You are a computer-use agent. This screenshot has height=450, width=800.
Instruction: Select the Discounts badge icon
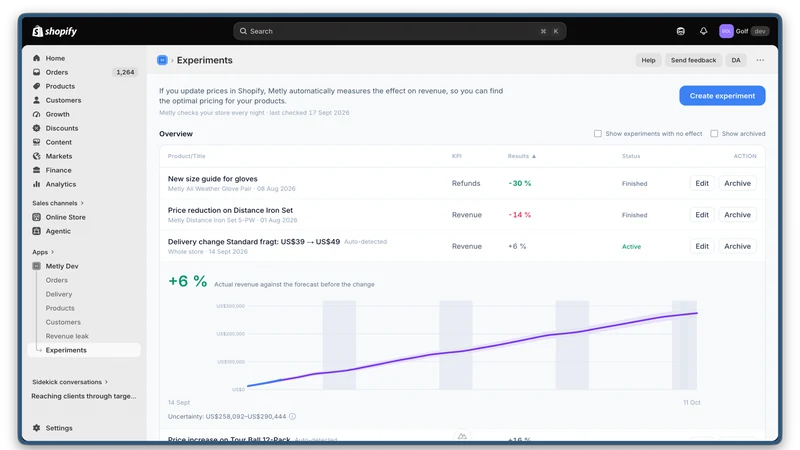click(36, 128)
